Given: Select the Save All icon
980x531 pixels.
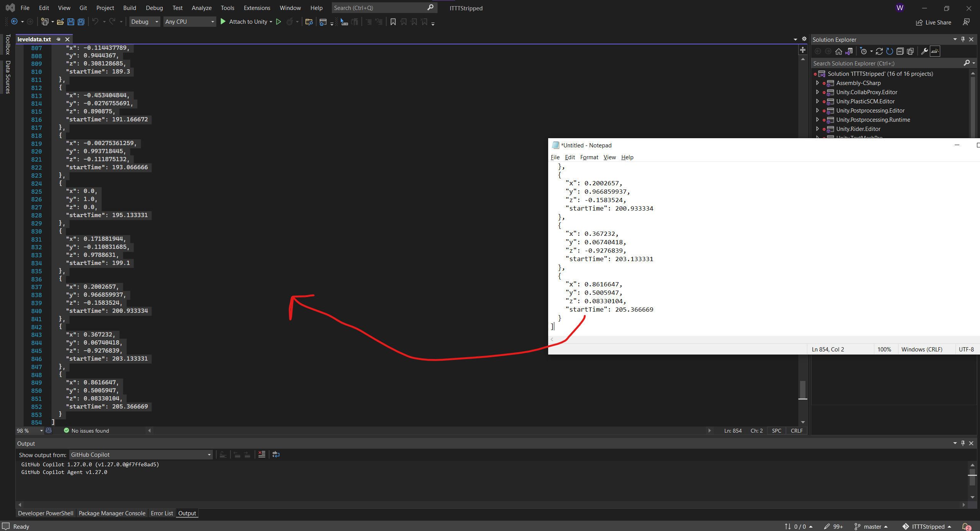Looking at the screenshot, I should point(81,22).
